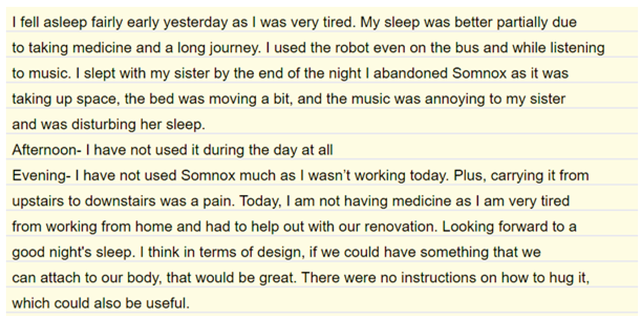
Task: Click on the word "abandoned"
Action: tap(410, 73)
